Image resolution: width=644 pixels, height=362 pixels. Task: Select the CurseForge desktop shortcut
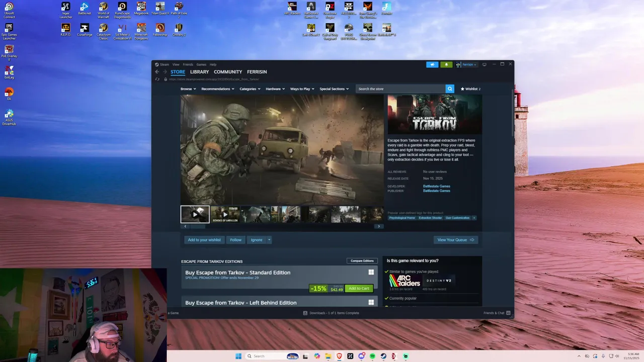[x=85, y=30]
